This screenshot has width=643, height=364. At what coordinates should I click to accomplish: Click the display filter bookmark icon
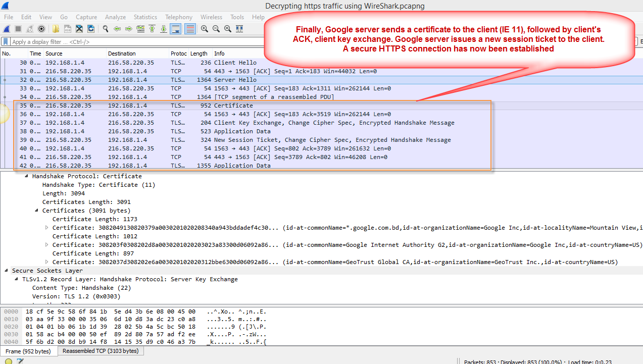pyautogui.click(x=6, y=42)
